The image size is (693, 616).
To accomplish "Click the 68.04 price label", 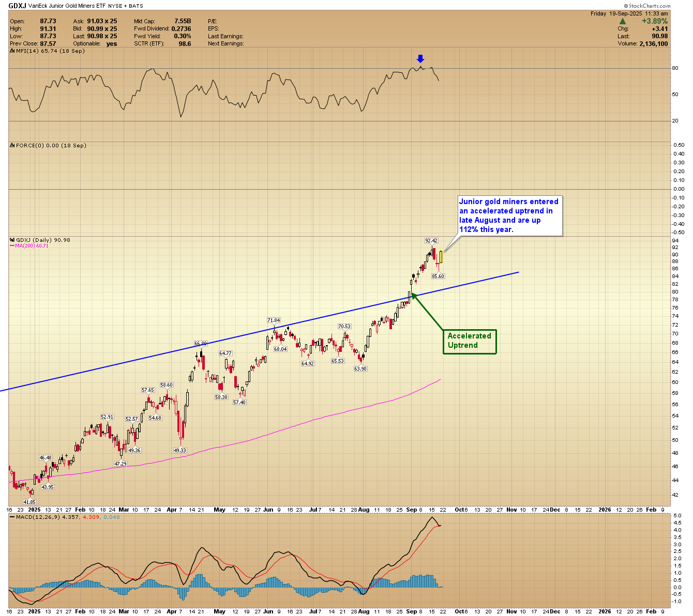I will (280, 349).
